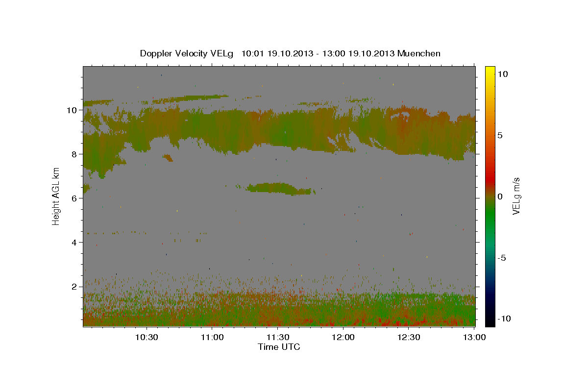Image resolution: width=588 pixels, height=392 pixels.
Task: Pick the dark bottom of the colorbar
Action: (490, 316)
